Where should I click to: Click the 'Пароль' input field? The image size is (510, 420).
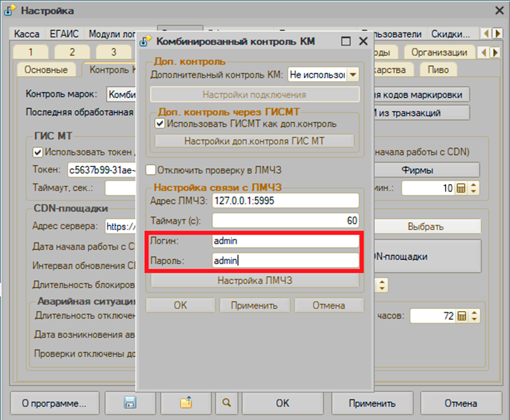285,260
